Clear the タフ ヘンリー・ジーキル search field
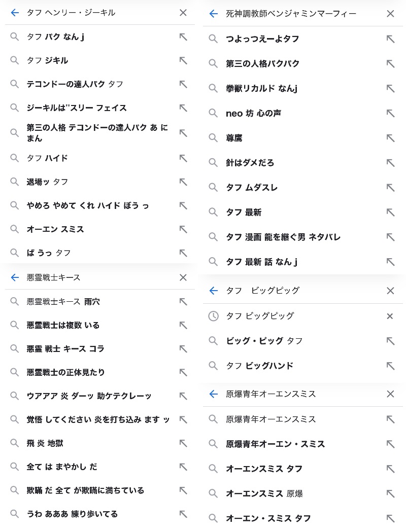The width and height of the screenshot is (406, 532). (183, 13)
